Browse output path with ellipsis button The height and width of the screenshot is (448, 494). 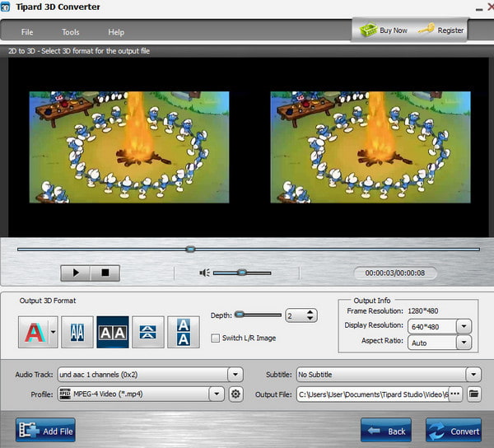click(x=455, y=394)
